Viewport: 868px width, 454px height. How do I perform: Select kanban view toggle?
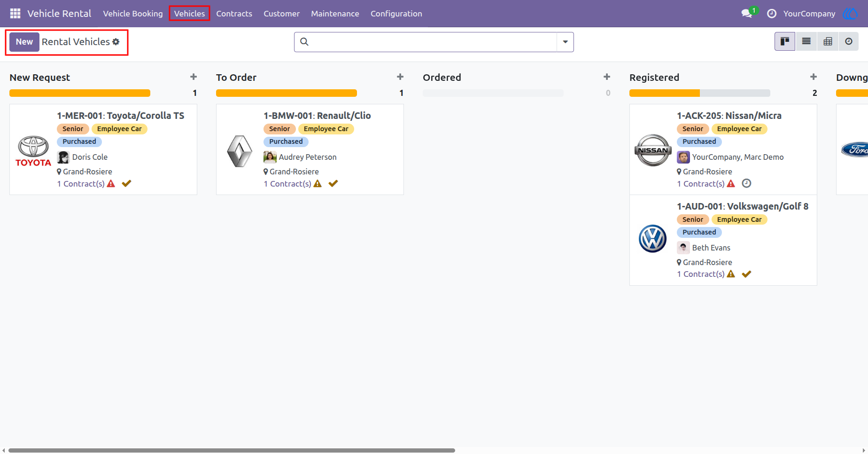tap(785, 41)
